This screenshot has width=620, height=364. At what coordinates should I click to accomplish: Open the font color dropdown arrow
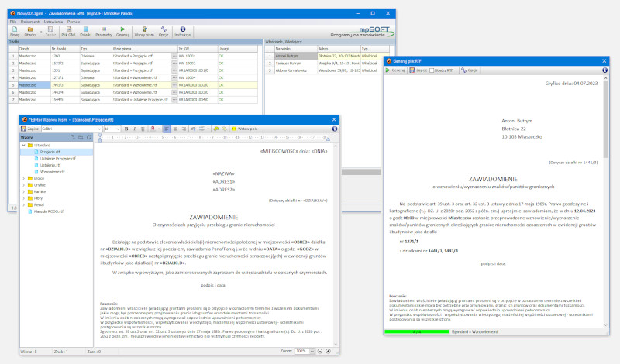[159, 129]
